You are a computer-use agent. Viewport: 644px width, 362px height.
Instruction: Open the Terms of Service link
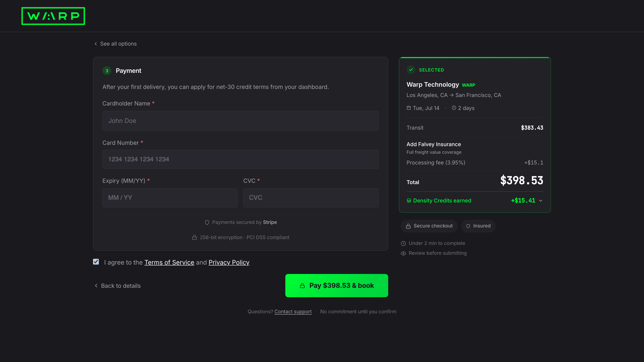169,262
